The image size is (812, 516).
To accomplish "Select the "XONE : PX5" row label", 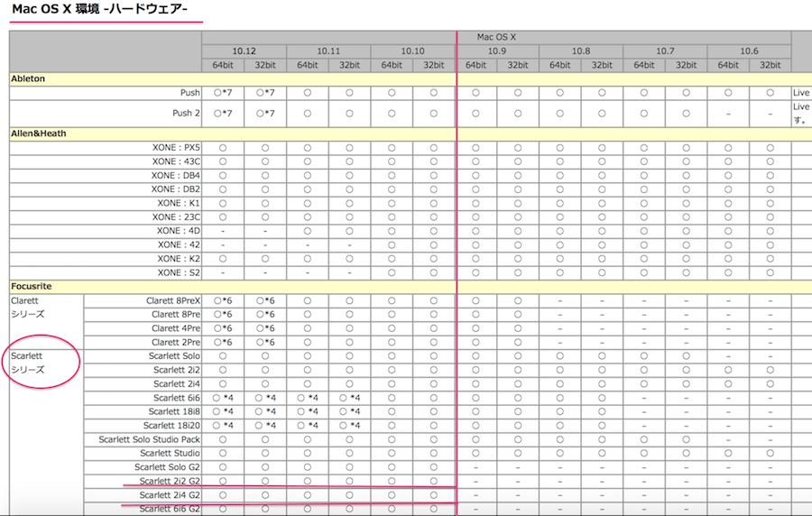I will click(x=176, y=148).
